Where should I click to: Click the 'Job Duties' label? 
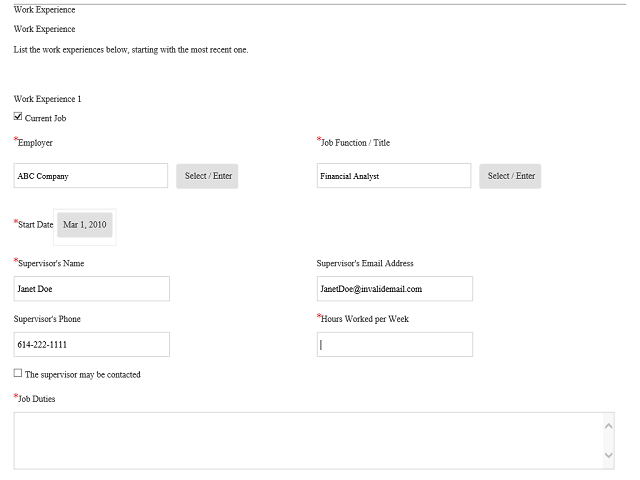[x=36, y=399]
